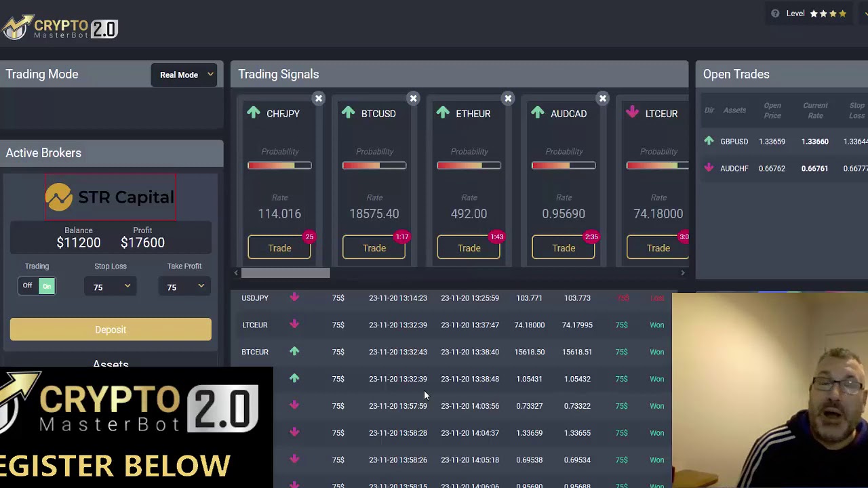
Task: Open the Stop Loss 75 dropdown
Action: click(111, 287)
